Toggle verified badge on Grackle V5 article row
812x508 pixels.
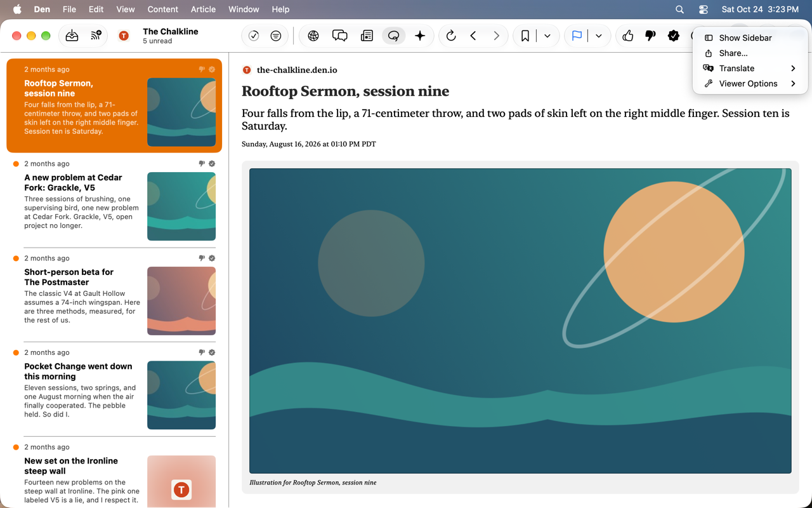(x=212, y=164)
